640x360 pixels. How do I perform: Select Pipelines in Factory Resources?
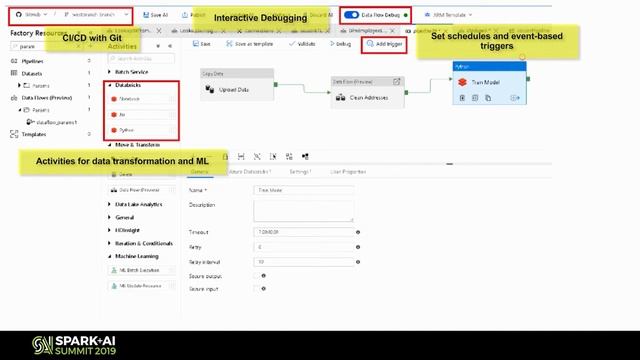[32, 61]
